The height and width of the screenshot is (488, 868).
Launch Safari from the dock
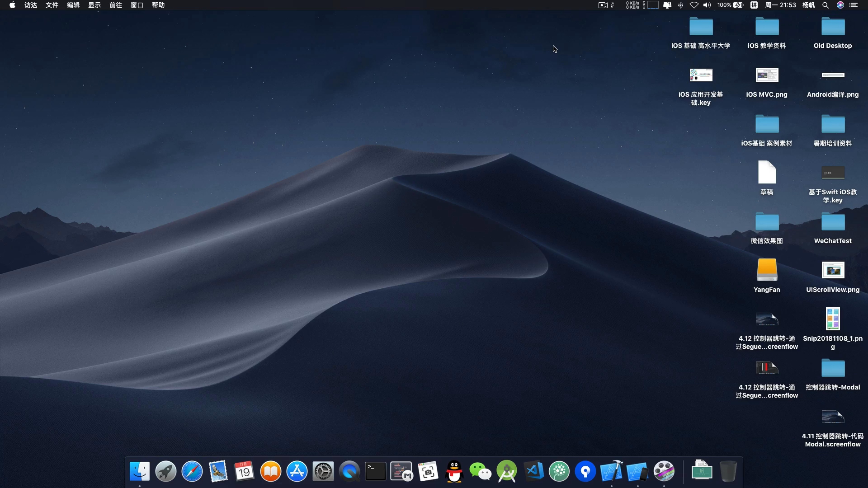click(x=192, y=472)
